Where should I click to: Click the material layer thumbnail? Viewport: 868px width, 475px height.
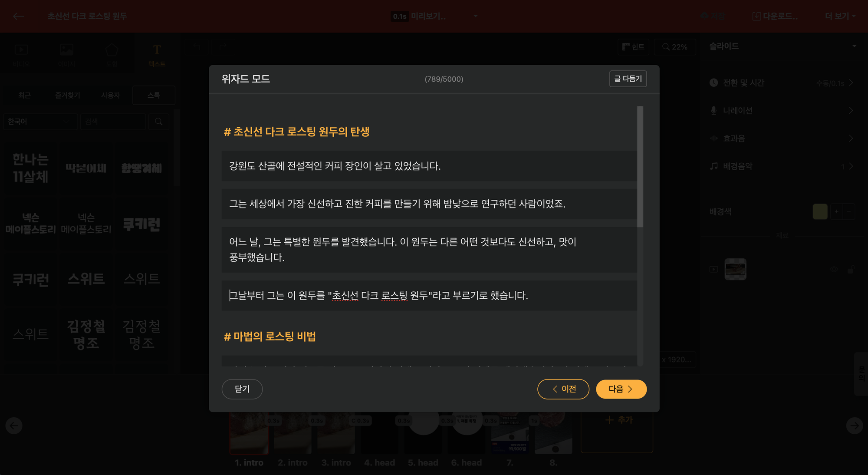point(736,269)
